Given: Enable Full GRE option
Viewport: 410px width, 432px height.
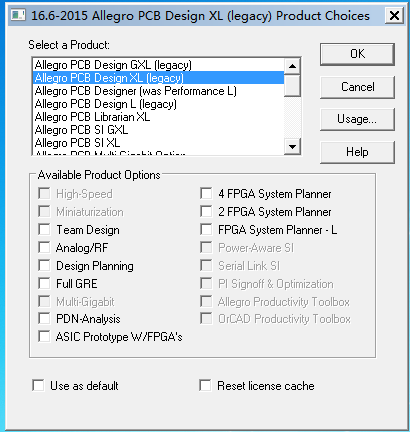Looking at the screenshot, I should (x=44, y=283).
